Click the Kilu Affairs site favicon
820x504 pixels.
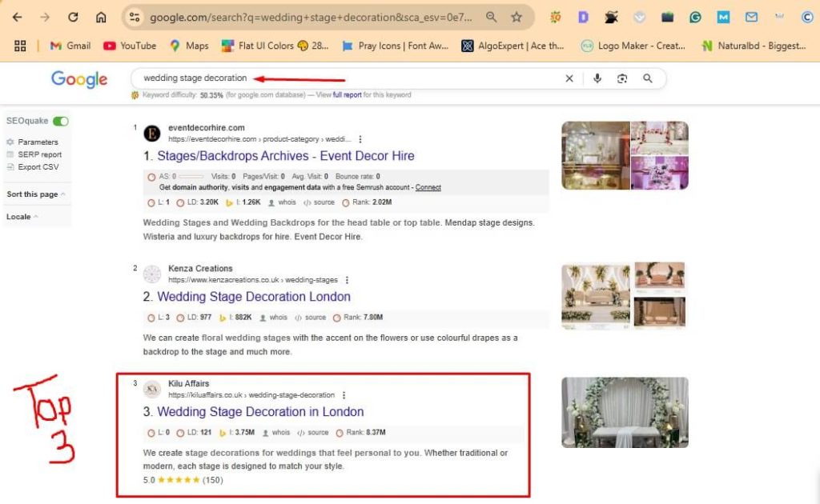[x=152, y=389]
